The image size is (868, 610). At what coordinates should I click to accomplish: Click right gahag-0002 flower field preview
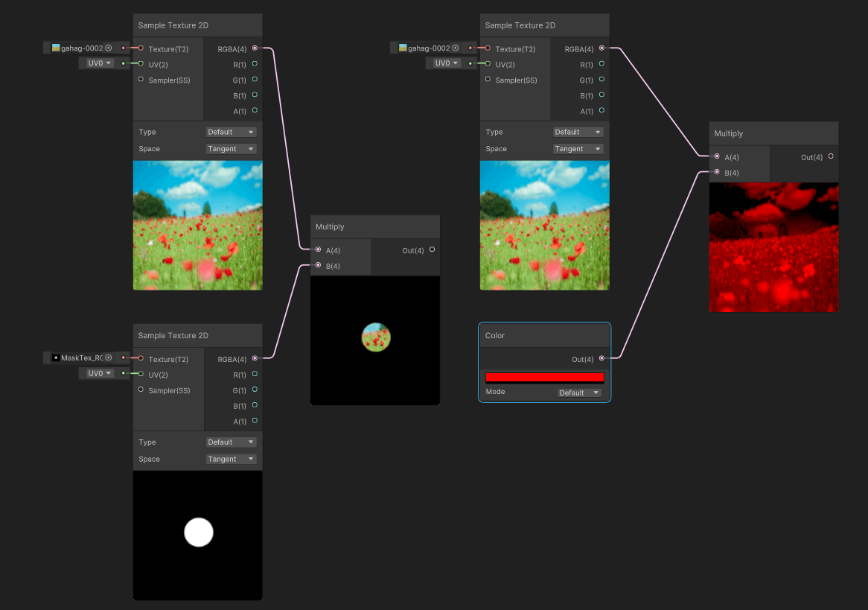[x=545, y=225]
